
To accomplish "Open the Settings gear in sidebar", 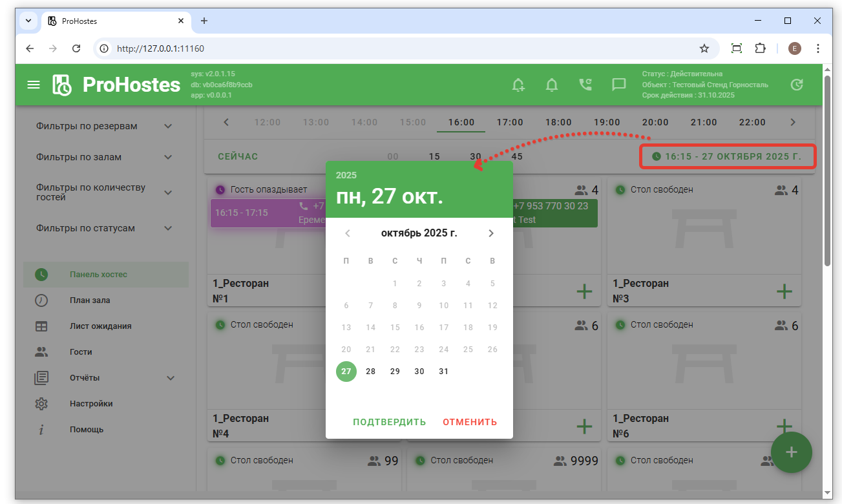I will (x=41, y=404).
